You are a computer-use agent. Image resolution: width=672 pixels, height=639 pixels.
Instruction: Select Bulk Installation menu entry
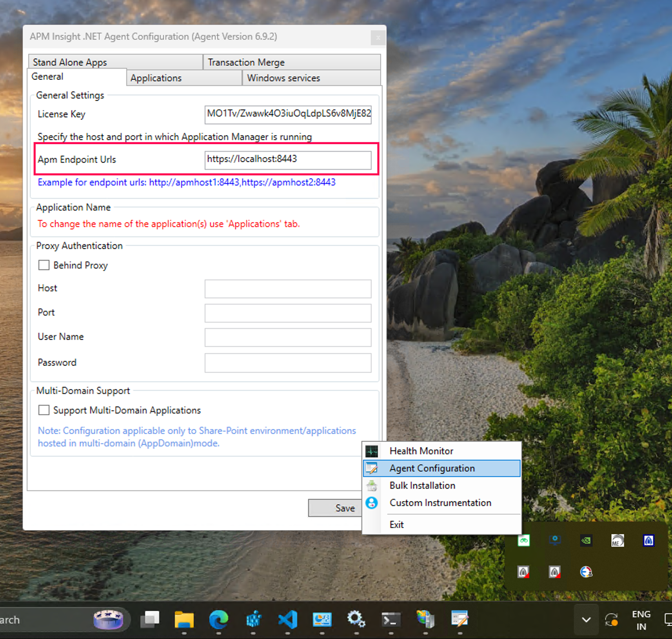pos(422,486)
